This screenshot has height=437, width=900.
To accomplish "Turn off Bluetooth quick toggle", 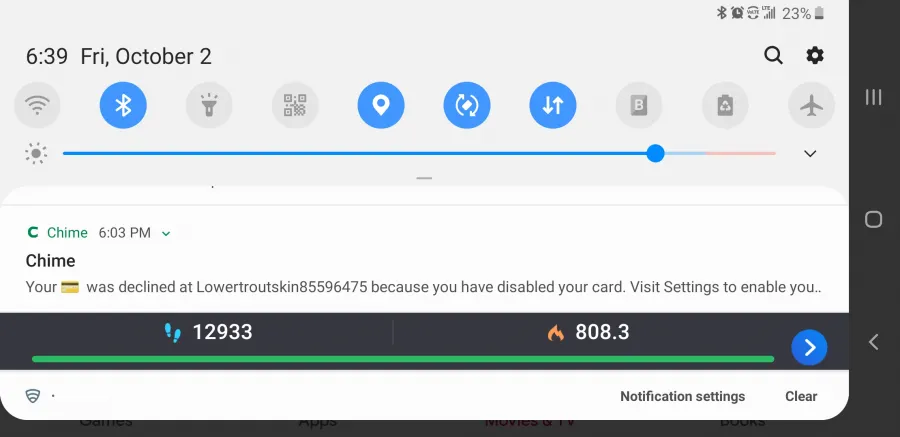I will 123,105.
